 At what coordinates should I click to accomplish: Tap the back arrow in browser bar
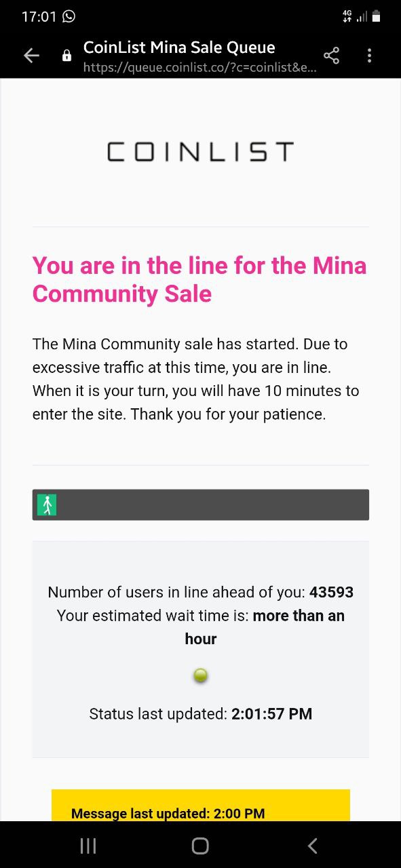[x=31, y=56]
